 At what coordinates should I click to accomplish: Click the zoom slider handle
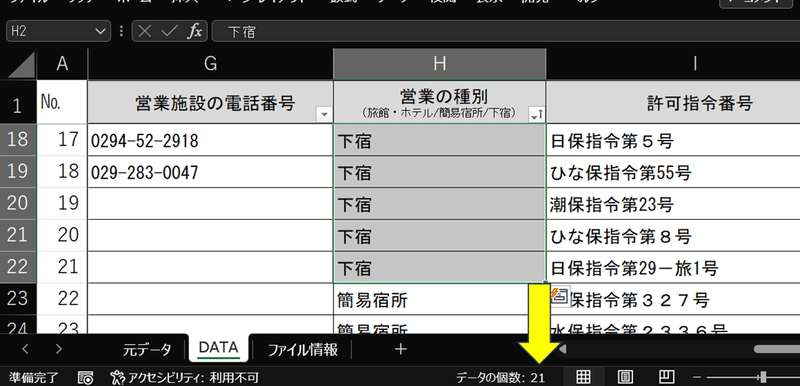[x=763, y=377]
